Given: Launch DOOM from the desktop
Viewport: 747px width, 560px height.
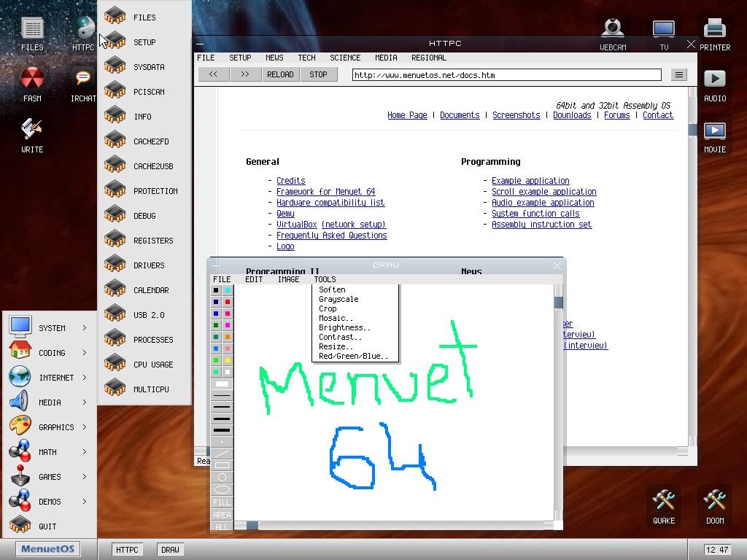Looking at the screenshot, I should click(715, 506).
